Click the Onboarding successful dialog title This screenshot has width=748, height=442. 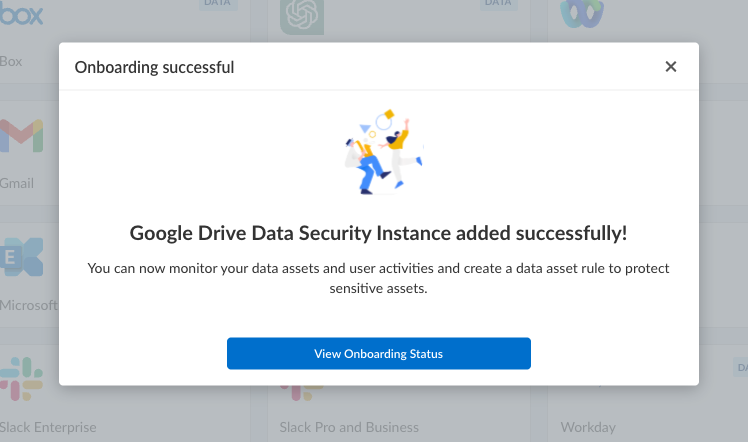pyautogui.click(x=155, y=68)
